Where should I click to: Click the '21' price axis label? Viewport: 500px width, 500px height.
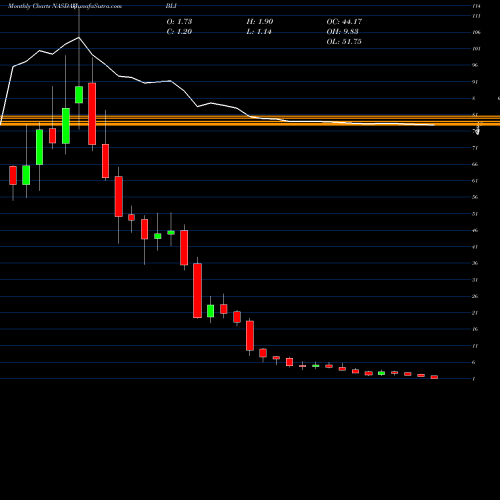475,313
